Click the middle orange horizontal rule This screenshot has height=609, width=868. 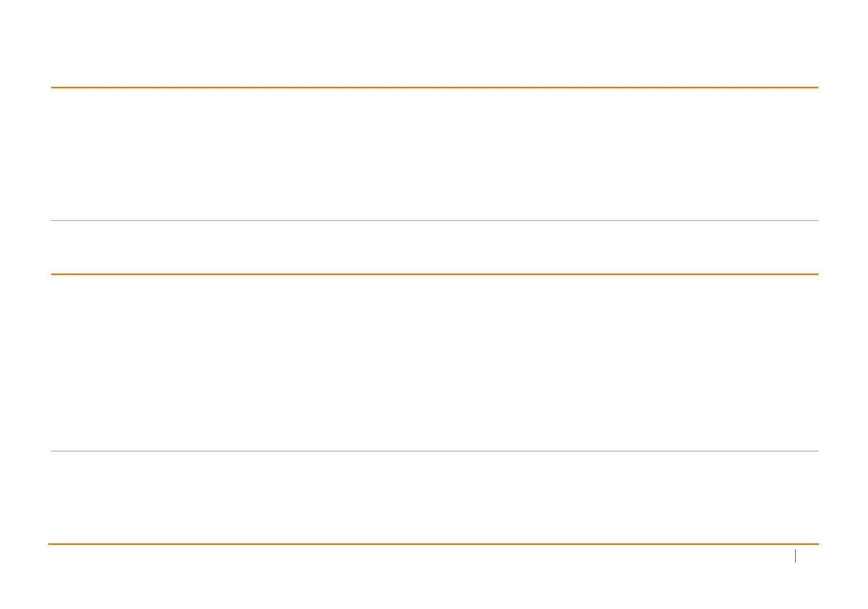pyautogui.click(x=434, y=274)
